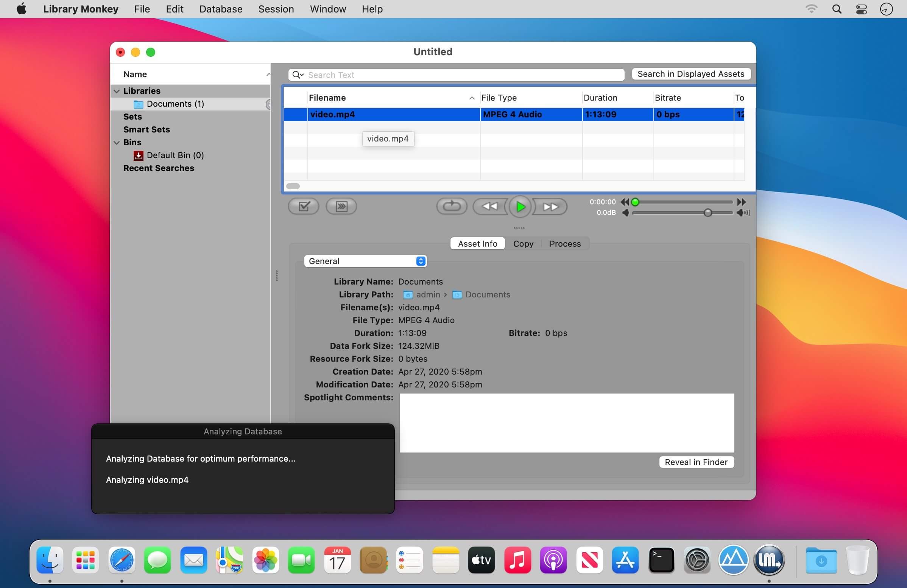The width and height of the screenshot is (907, 588).
Task: Click the triple-chevron auto-advance button
Action: (x=341, y=207)
